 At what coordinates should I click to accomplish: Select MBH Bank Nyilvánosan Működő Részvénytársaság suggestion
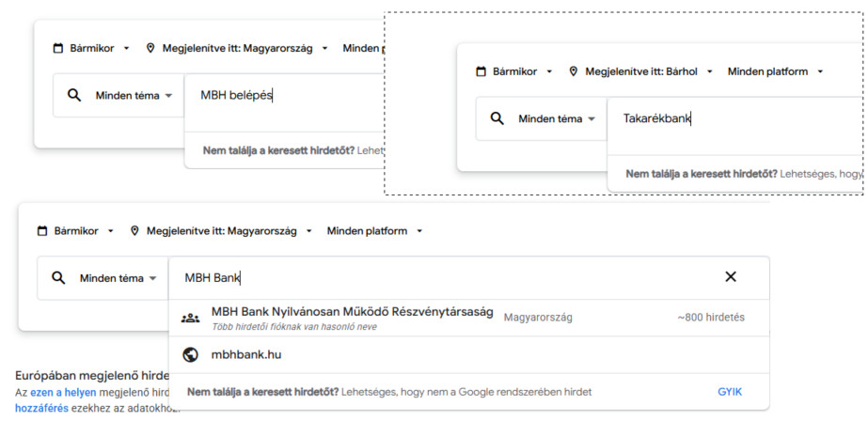click(469, 319)
